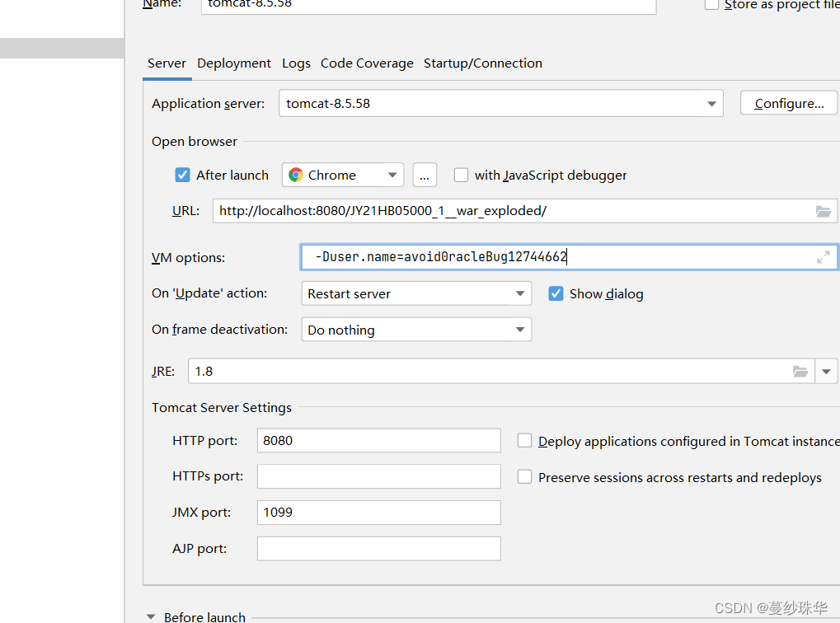Open the Application server dropdown
This screenshot has height=623, width=840.
click(711, 103)
